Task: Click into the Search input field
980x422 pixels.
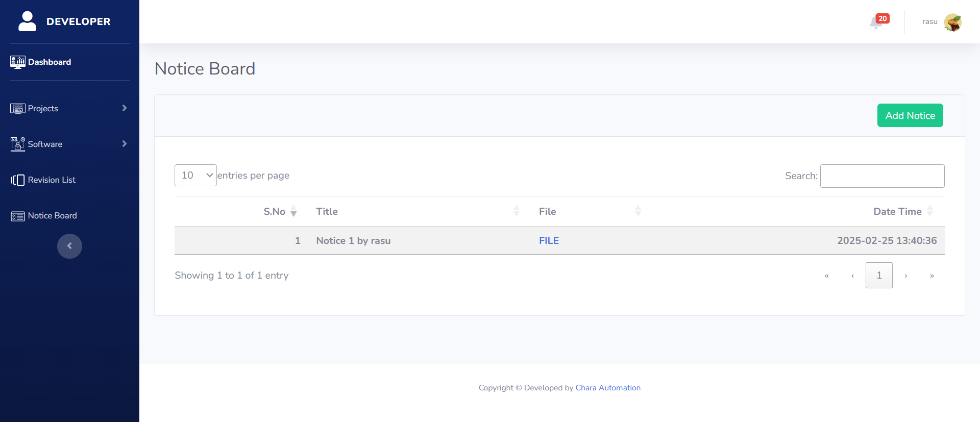Action: tap(882, 176)
